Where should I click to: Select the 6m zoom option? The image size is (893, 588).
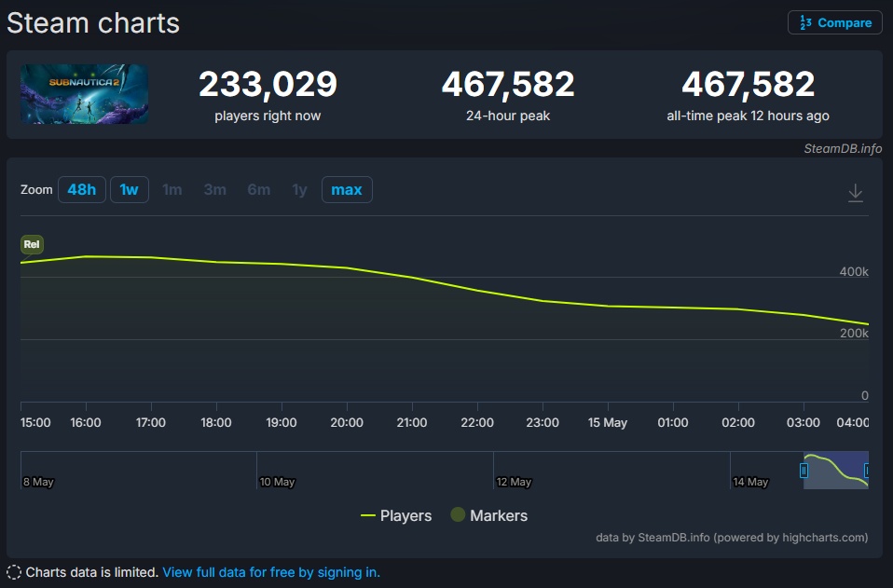click(258, 189)
